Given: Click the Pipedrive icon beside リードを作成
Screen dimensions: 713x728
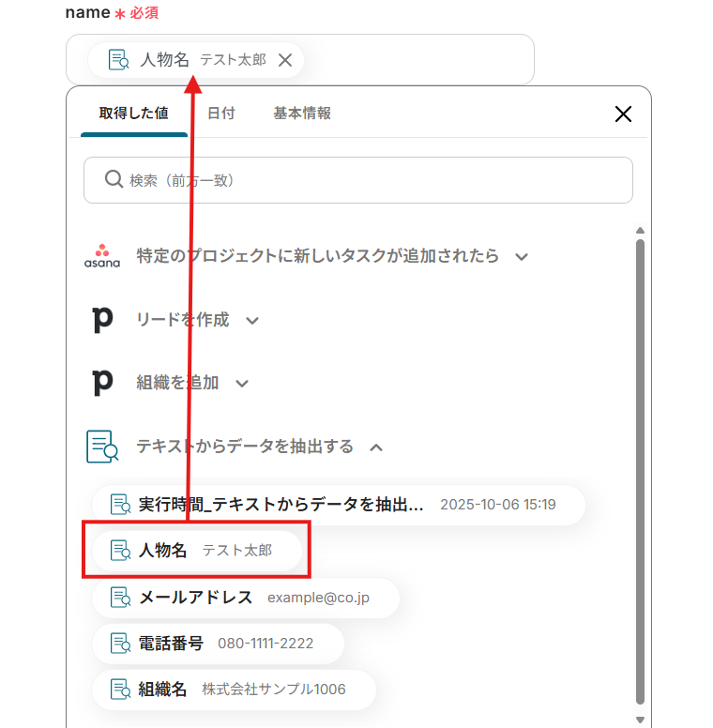Looking at the screenshot, I should click(102, 320).
